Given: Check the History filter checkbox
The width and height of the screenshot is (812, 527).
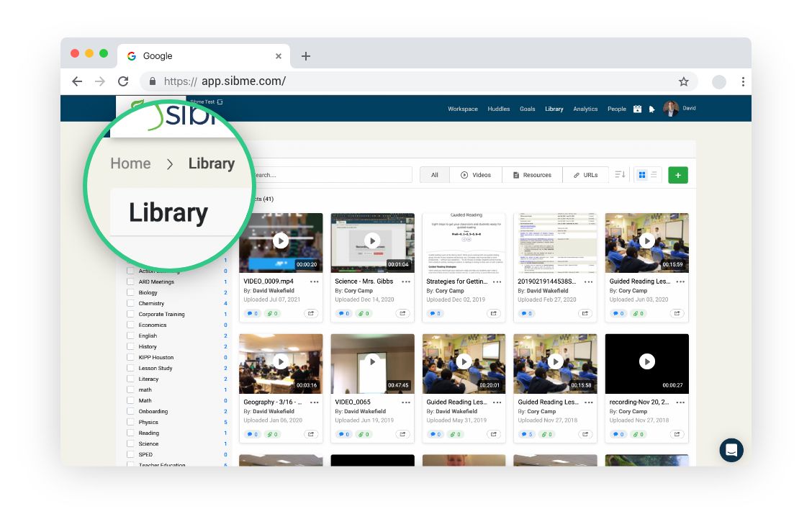Looking at the screenshot, I should 130,346.
